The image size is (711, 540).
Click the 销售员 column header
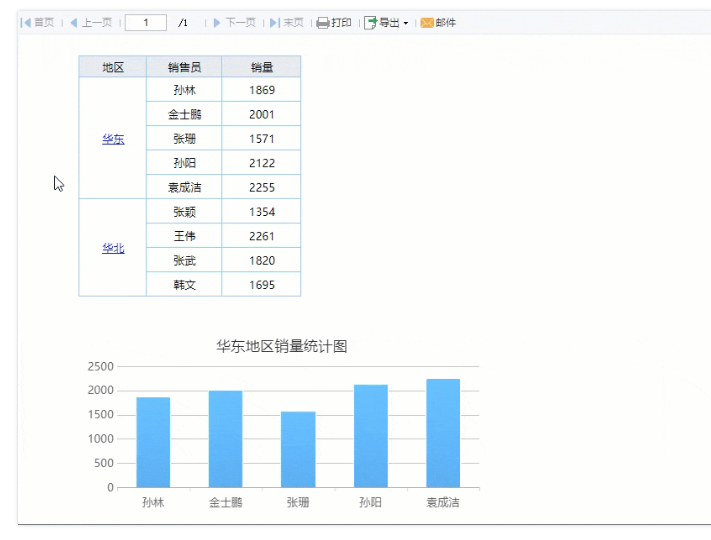pos(184,67)
